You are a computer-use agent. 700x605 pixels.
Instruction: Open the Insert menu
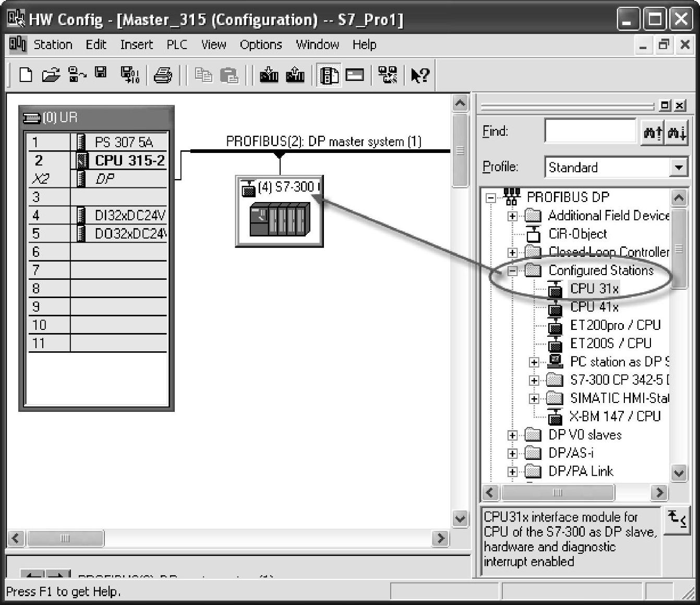[137, 45]
